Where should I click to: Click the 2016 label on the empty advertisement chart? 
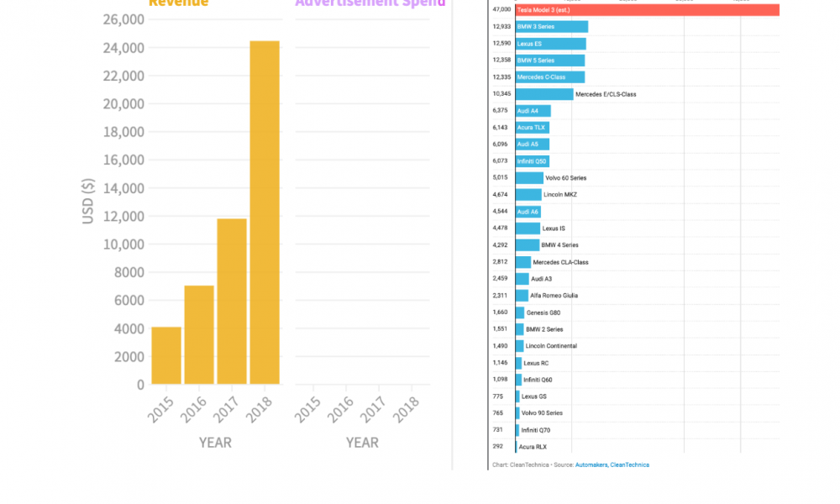tap(341, 410)
